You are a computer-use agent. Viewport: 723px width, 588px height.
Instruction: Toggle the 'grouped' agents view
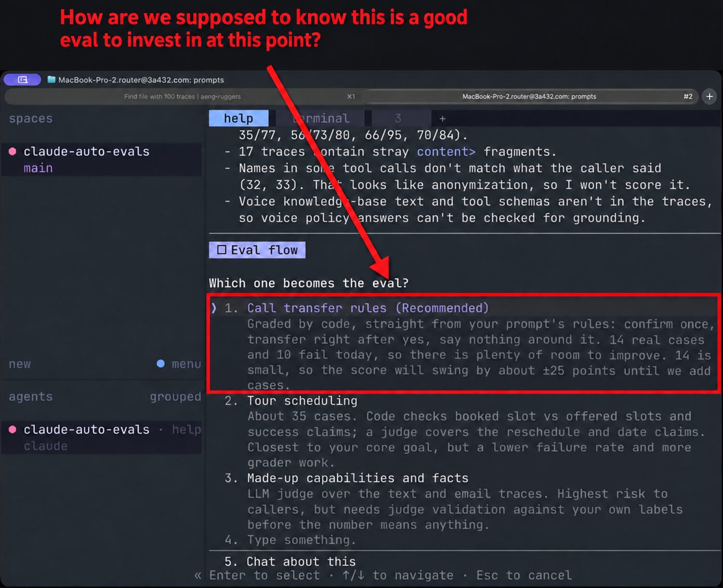point(175,397)
